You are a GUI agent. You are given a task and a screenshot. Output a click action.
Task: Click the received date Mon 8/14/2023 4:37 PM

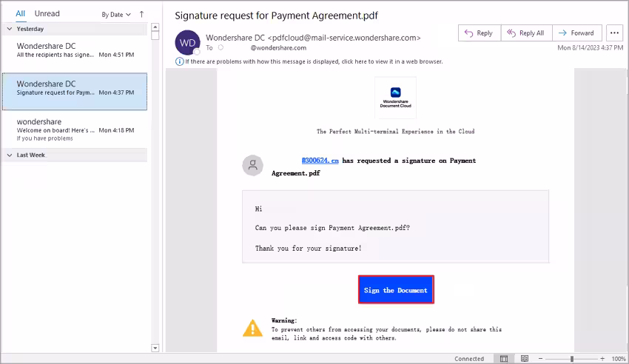coord(590,47)
